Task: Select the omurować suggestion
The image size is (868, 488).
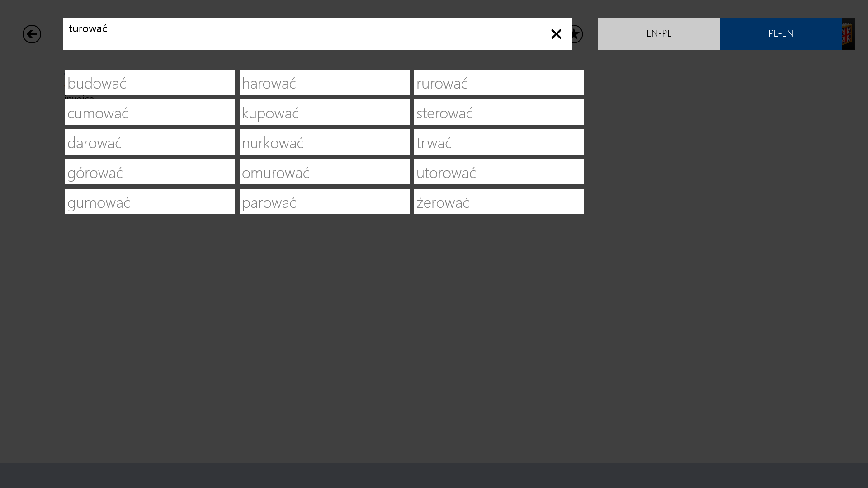Action: click(324, 172)
